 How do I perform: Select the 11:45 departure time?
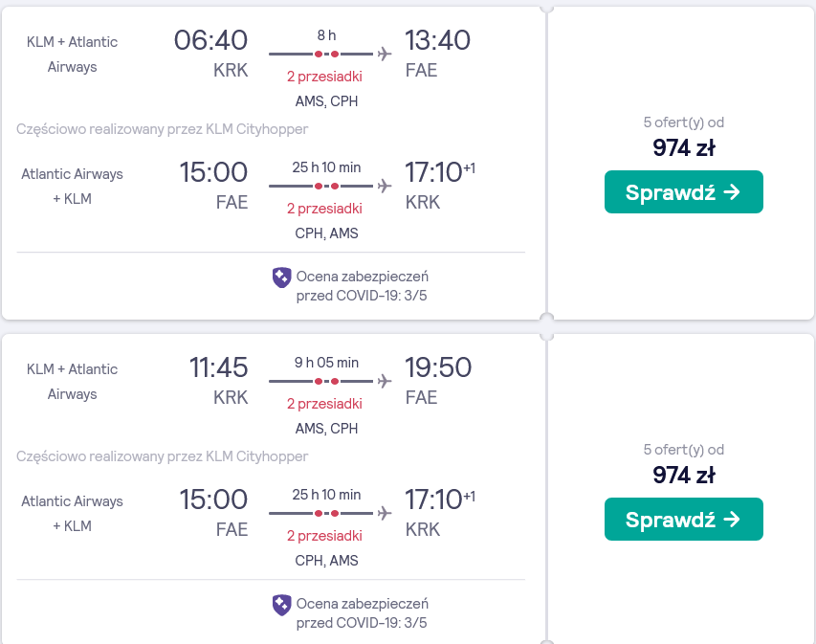tap(218, 367)
